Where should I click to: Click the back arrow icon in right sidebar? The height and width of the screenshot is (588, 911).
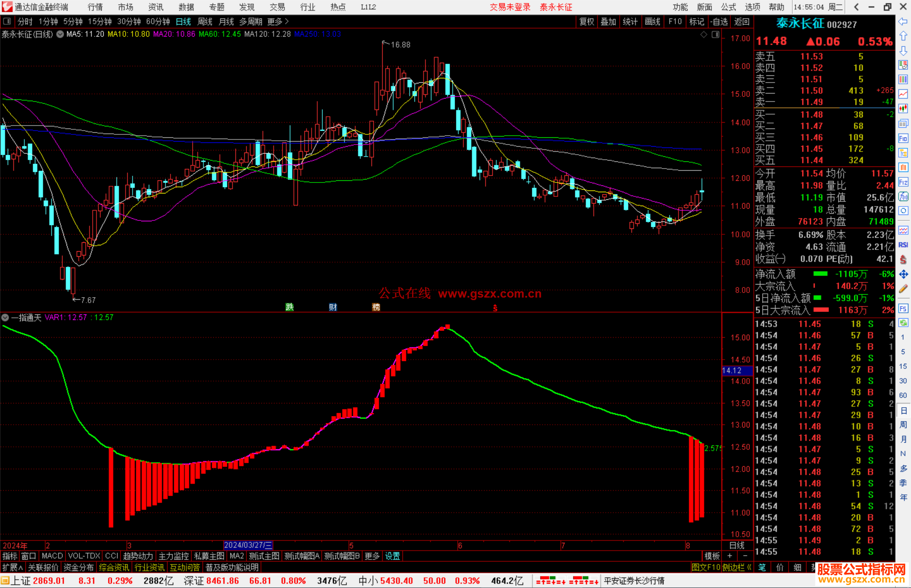(903, 21)
